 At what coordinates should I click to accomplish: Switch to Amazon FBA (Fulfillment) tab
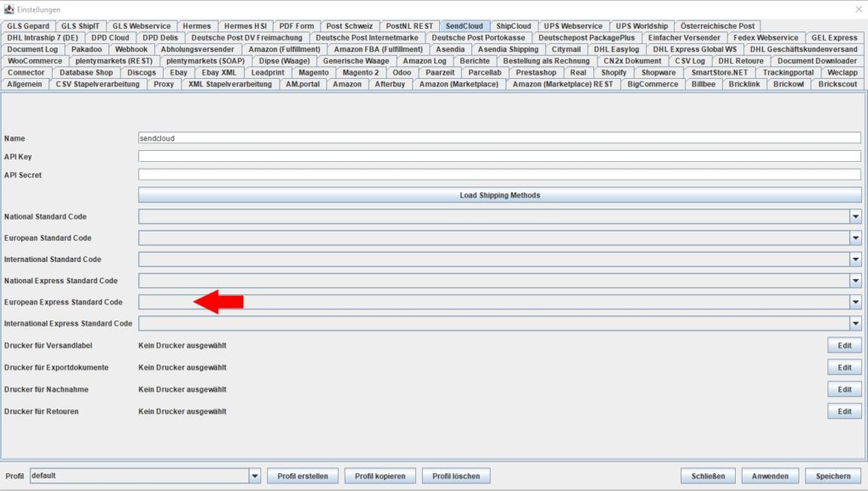tap(378, 49)
